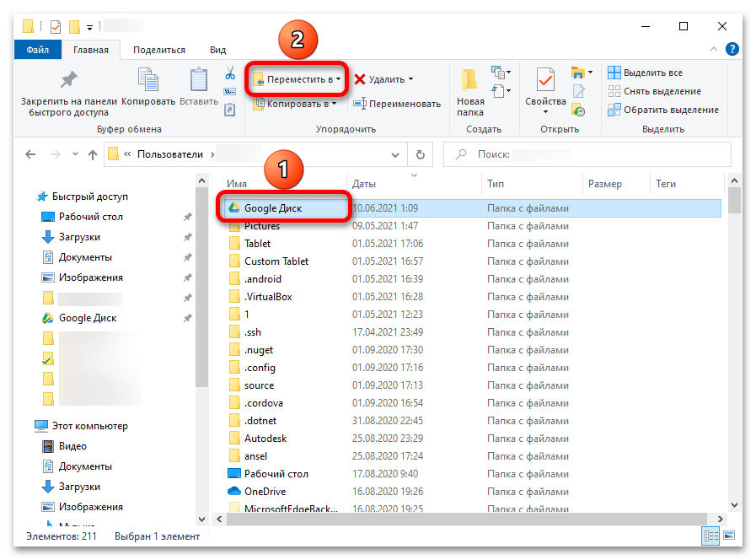Screen dimensions: 756x560
Task: Click the red X Удалить button
Action: pos(379,79)
